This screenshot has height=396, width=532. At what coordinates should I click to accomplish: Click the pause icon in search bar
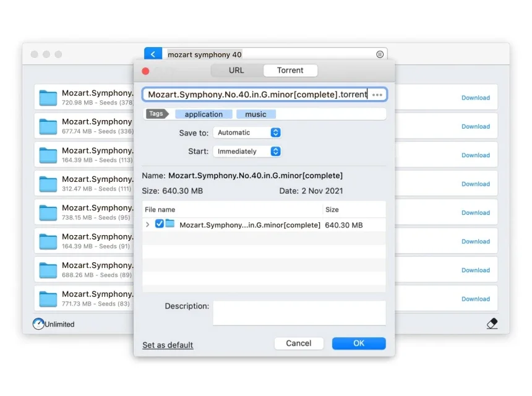380,54
